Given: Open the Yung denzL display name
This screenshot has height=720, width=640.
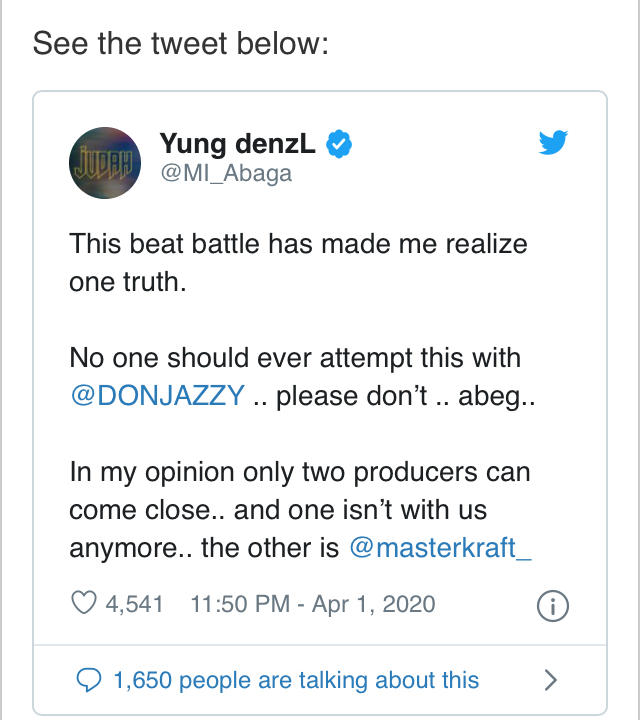Looking at the screenshot, I should [x=238, y=145].
